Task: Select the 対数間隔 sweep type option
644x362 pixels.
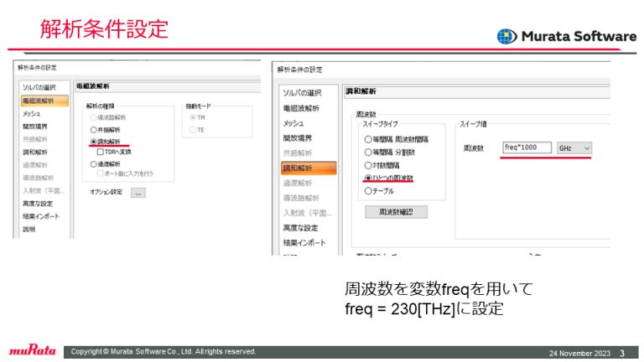Action: tap(367, 165)
